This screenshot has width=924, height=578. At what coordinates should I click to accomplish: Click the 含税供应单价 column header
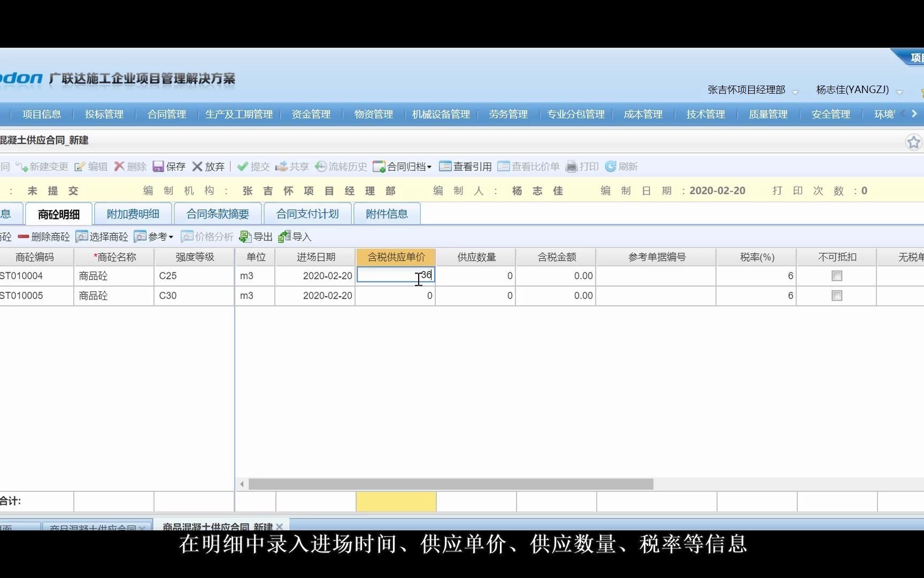[x=396, y=257]
